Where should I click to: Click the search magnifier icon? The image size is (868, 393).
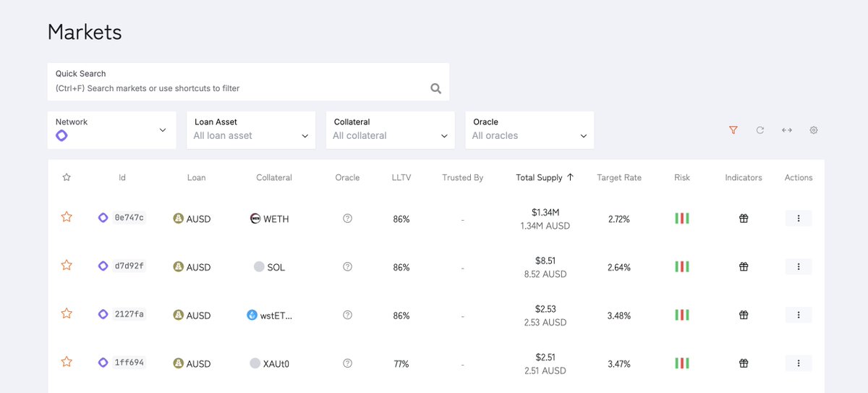pos(435,88)
